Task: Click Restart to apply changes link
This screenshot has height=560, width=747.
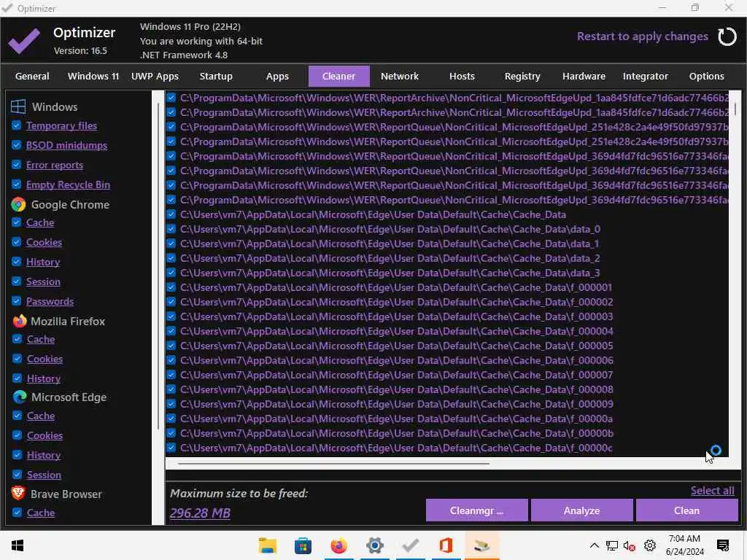Action: (x=642, y=36)
